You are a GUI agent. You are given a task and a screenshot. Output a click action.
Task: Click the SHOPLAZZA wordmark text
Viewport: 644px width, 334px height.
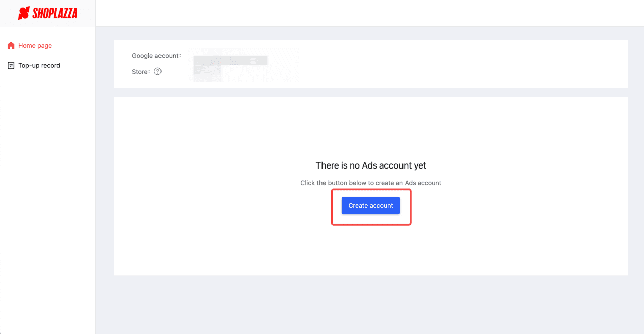click(55, 13)
